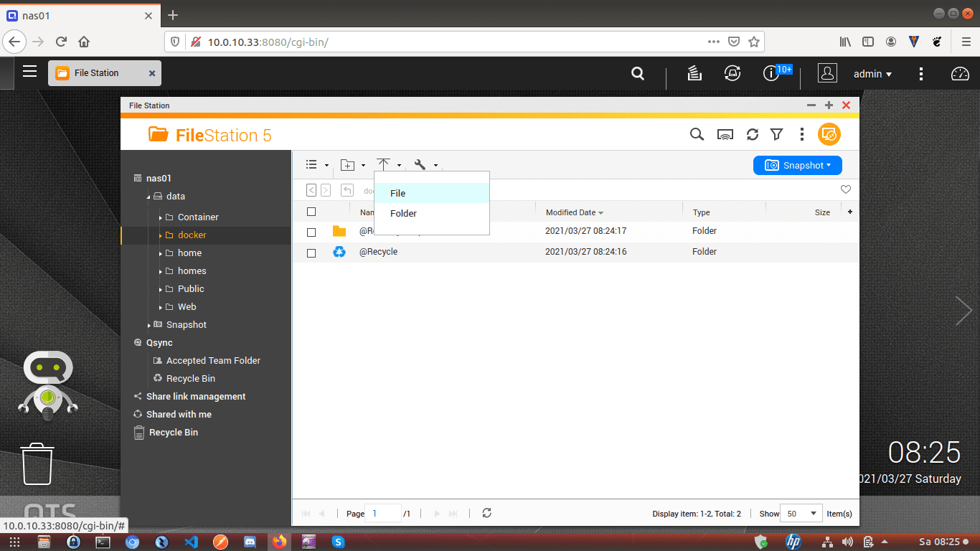Click the tools wrench icon
The height and width of the screenshot is (551, 980).
pos(420,165)
